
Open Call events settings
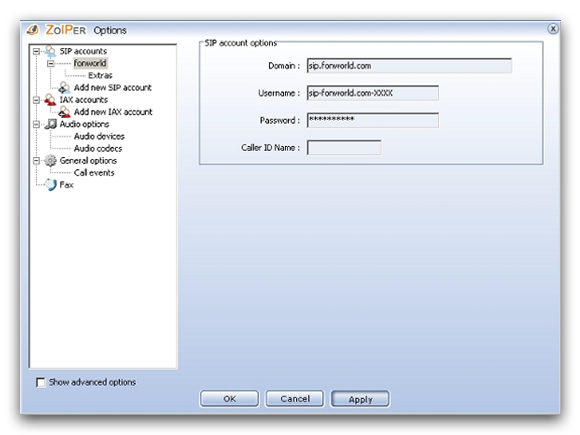pyautogui.click(x=94, y=173)
